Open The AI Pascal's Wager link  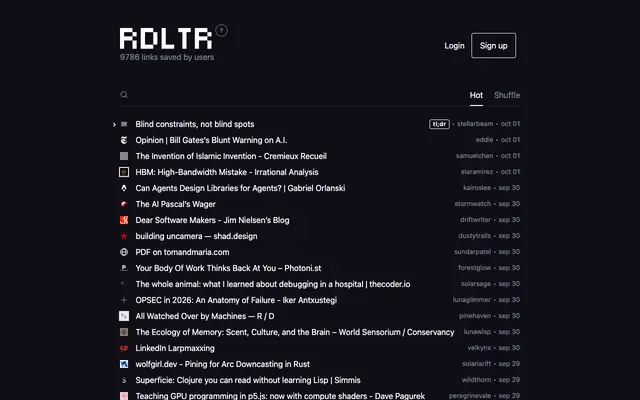176,204
